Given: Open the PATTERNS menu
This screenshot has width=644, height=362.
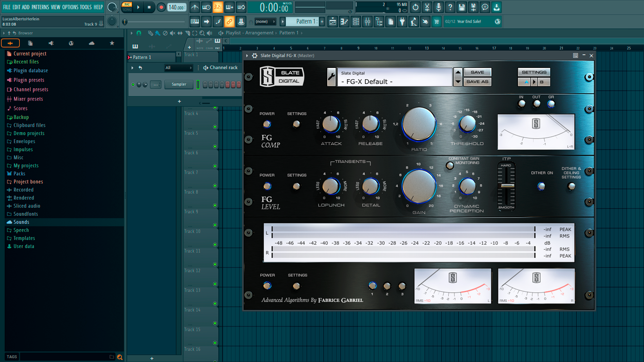Looking at the screenshot, I should coord(40,7).
